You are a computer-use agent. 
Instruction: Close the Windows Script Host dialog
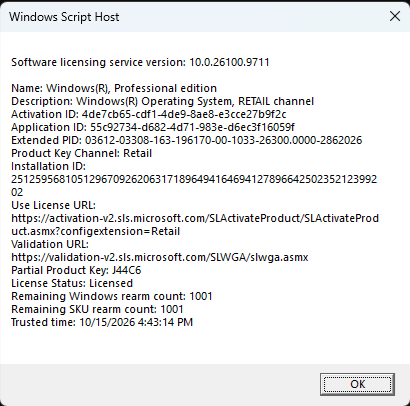[395, 16]
